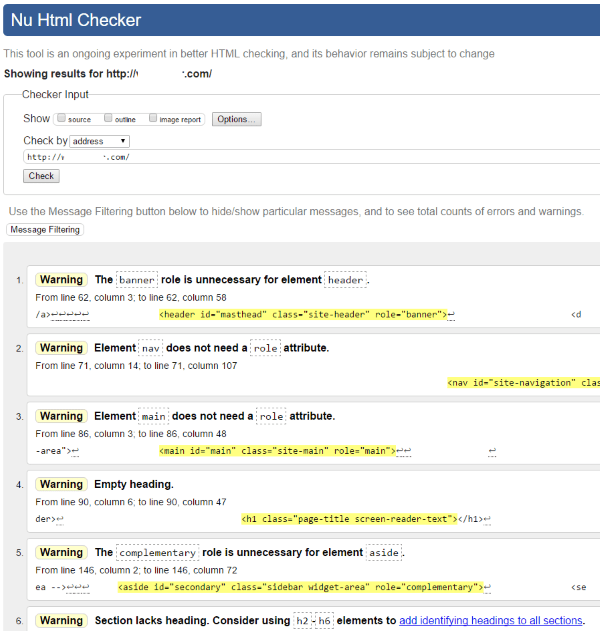Screen dimensions: 600x631
Task: Click the 'nav' code word in warning 2
Action: pos(151,348)
